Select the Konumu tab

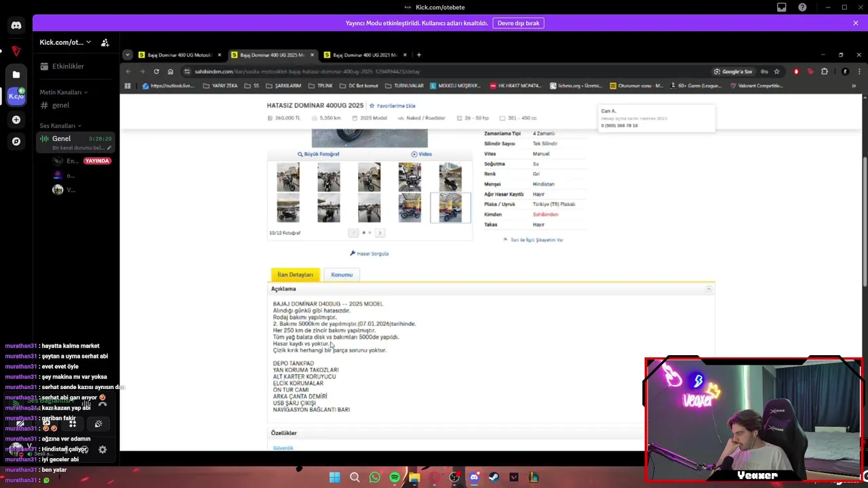point(342,274)
